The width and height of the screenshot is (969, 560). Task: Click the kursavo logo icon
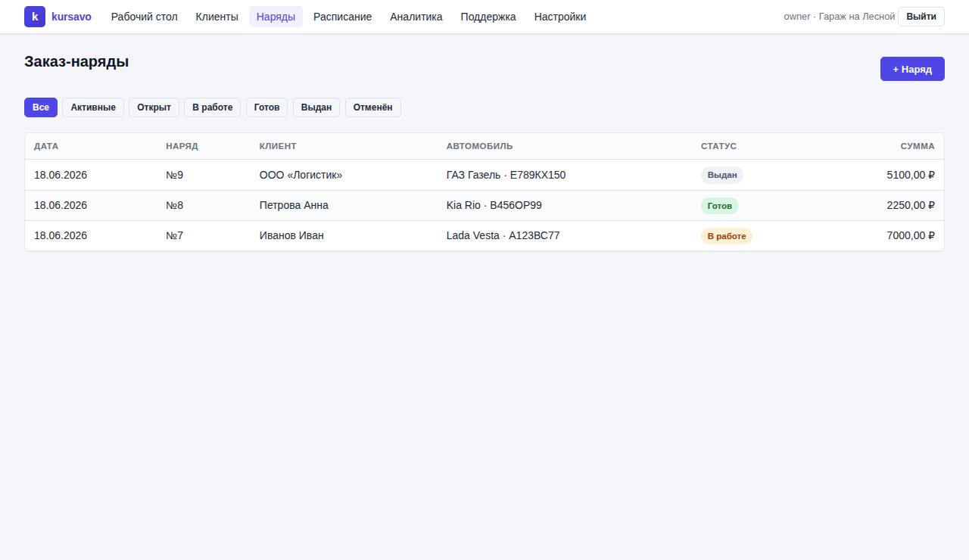(35, 17)
